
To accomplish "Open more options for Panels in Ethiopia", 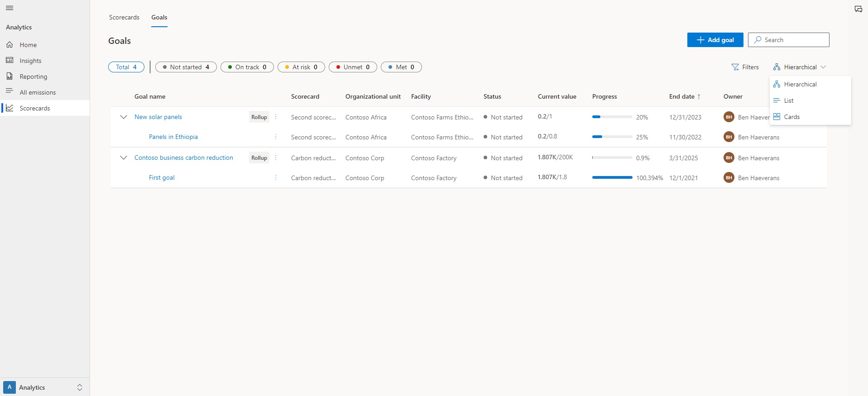I will point(276,137).
